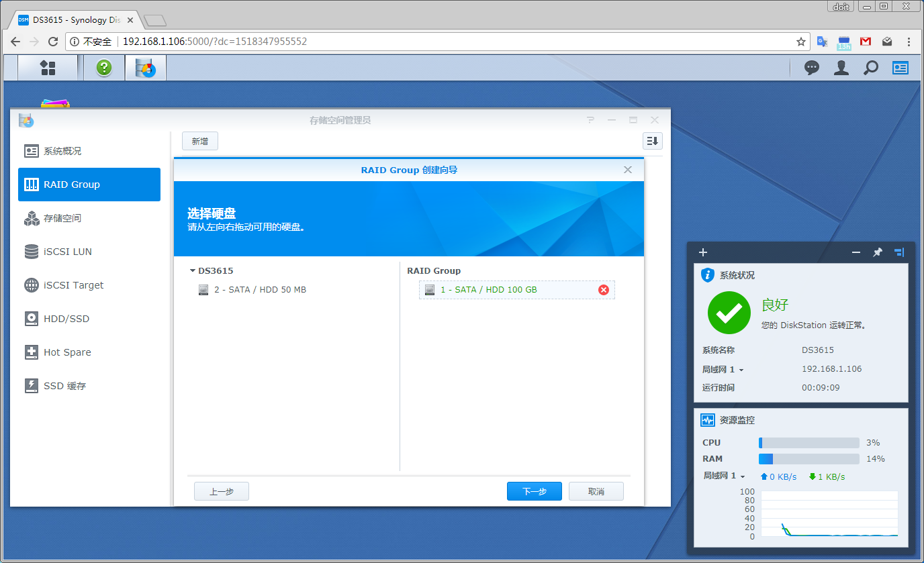Screen dimensions: 924x563
Task: Open the DSM search magnifier
Action: click(871, 68)
